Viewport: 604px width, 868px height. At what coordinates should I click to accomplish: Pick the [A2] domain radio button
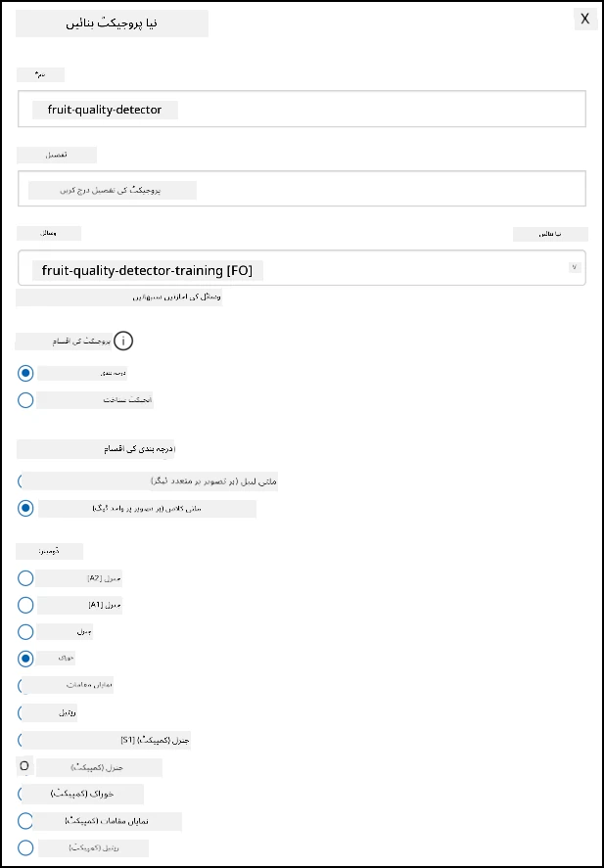point(25,578)
